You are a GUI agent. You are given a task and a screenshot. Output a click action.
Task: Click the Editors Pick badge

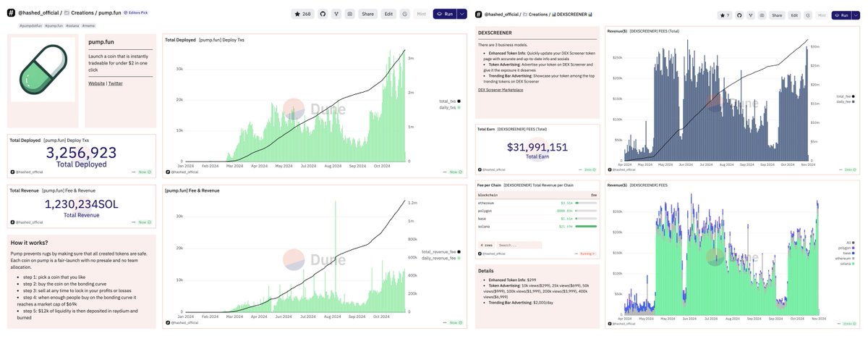click(136, 13)
